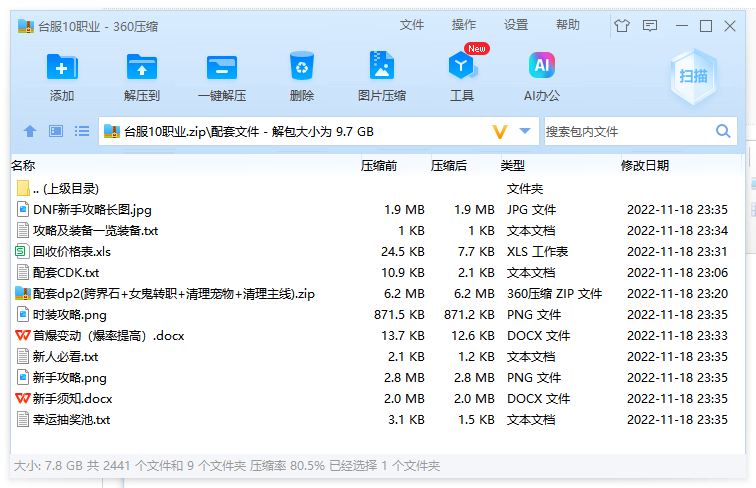This screenshot has width=756, height=488.
Task: Go up one level with the arrow
Action: coord(30,131)
